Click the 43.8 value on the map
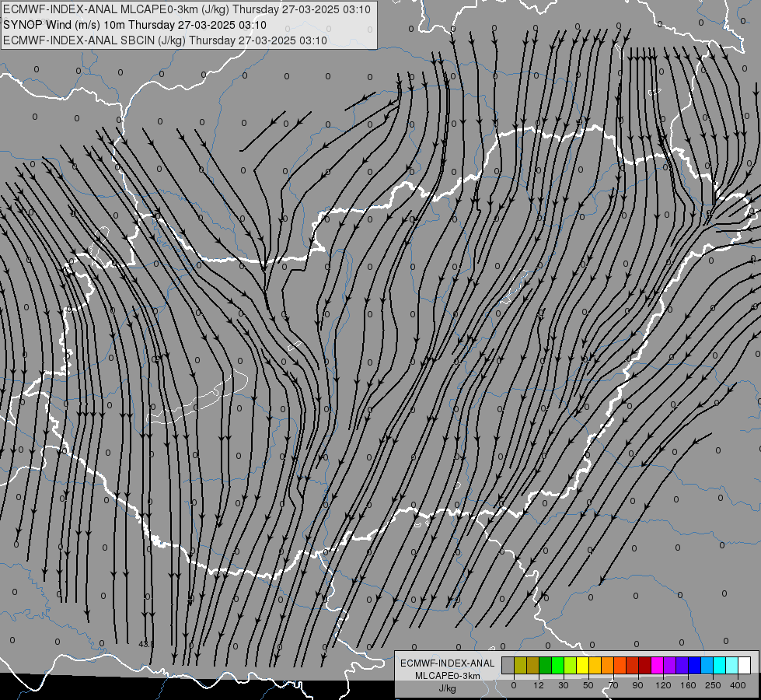 pyautogui.click(x=146, y=644)
